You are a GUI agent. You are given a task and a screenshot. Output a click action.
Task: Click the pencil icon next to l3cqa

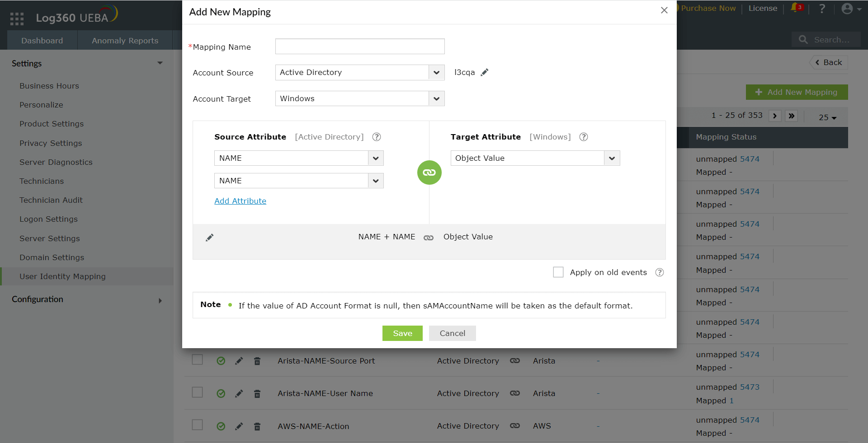(x=485, y=72)
